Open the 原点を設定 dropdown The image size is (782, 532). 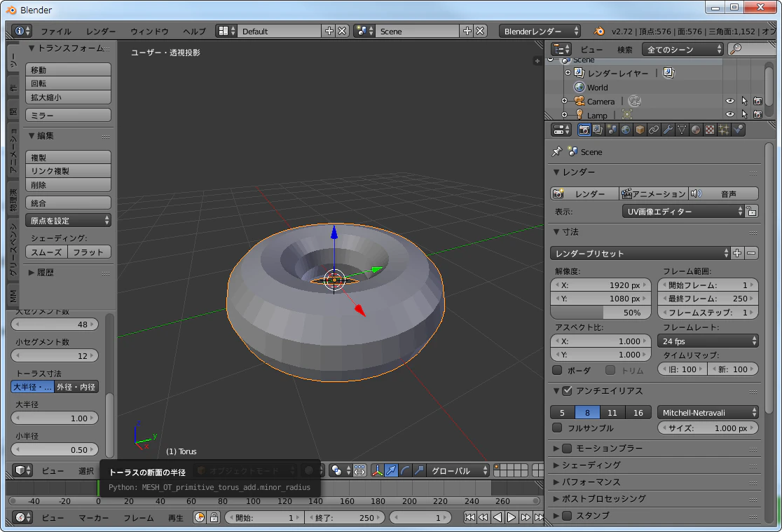click(69, 220)
